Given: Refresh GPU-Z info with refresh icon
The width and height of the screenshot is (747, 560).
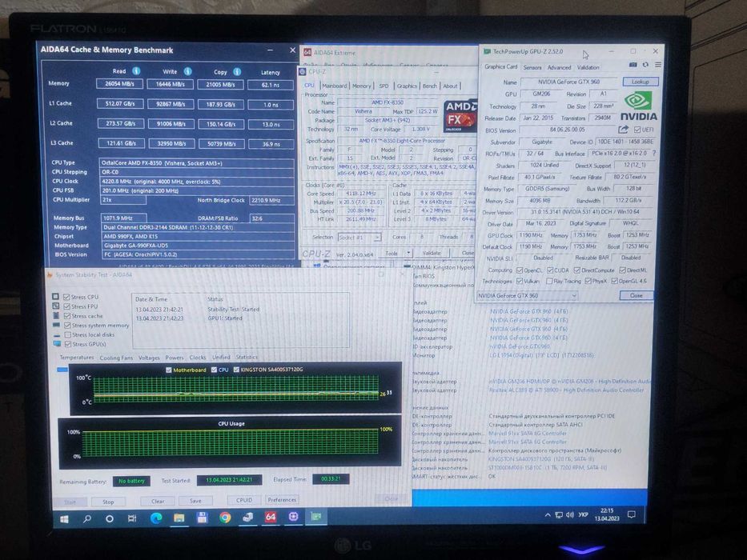Looking at the screenshot, I should [645, 65].
